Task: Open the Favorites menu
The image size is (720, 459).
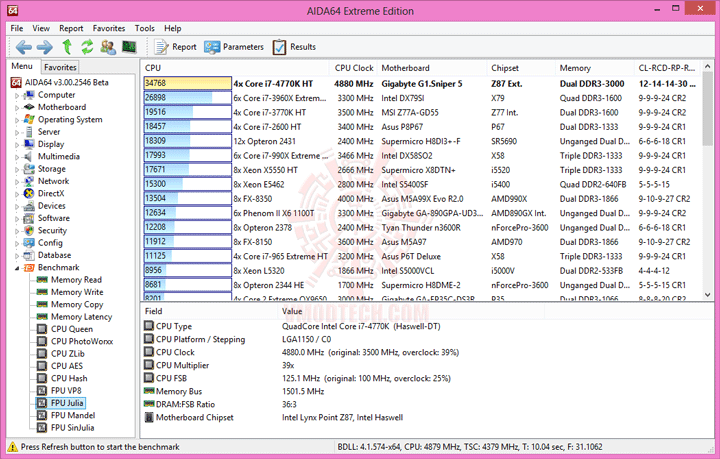Action: [x=109, y=28]
